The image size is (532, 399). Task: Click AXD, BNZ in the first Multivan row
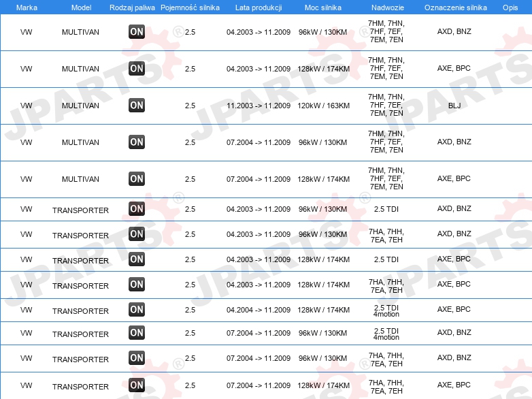tap(454, 31)
